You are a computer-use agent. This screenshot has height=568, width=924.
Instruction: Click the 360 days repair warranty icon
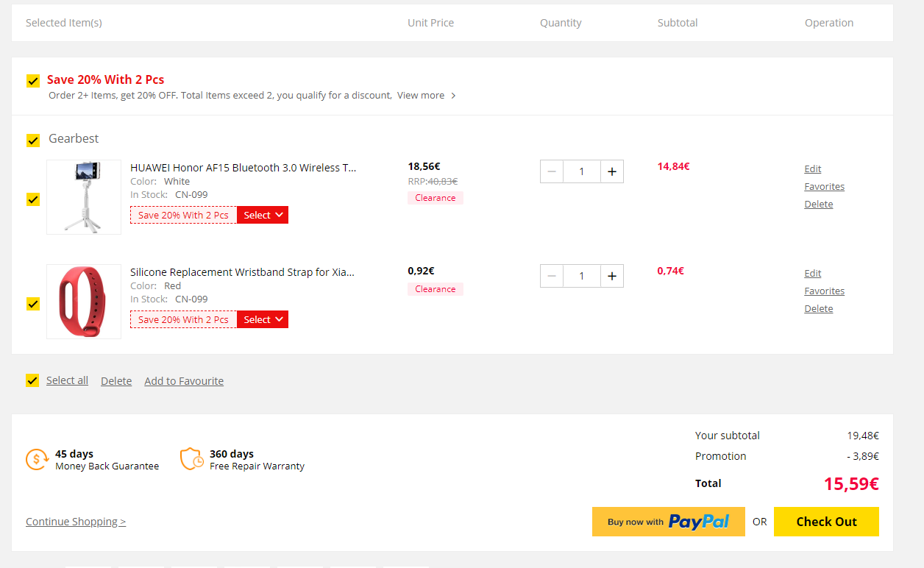[x=191, y=459]
